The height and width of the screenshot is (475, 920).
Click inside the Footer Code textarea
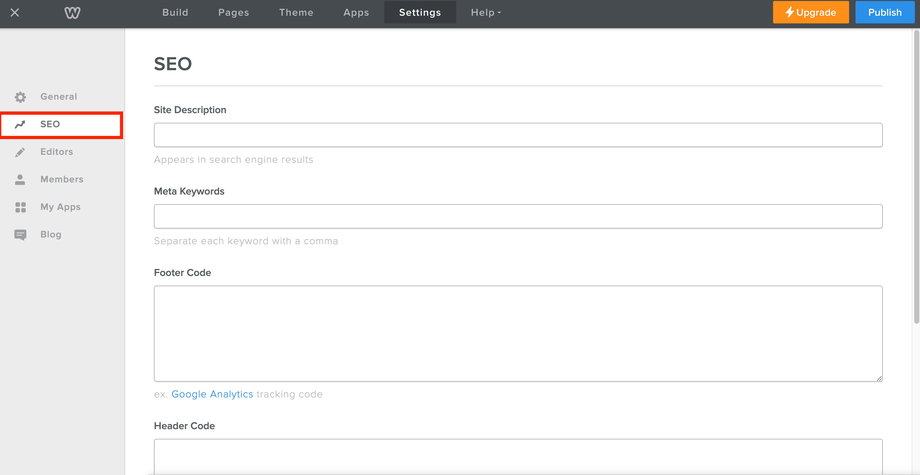pos(518,333)
